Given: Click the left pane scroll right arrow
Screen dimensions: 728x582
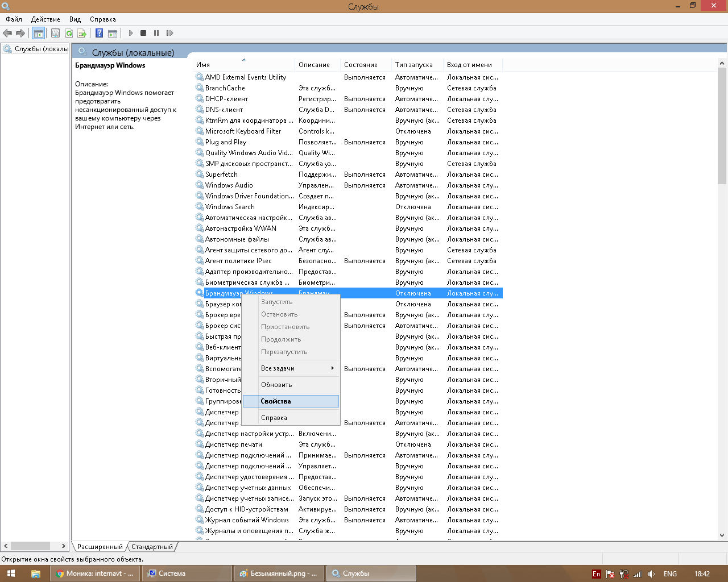Looking at the screenshot, I should tap(64, 546).
